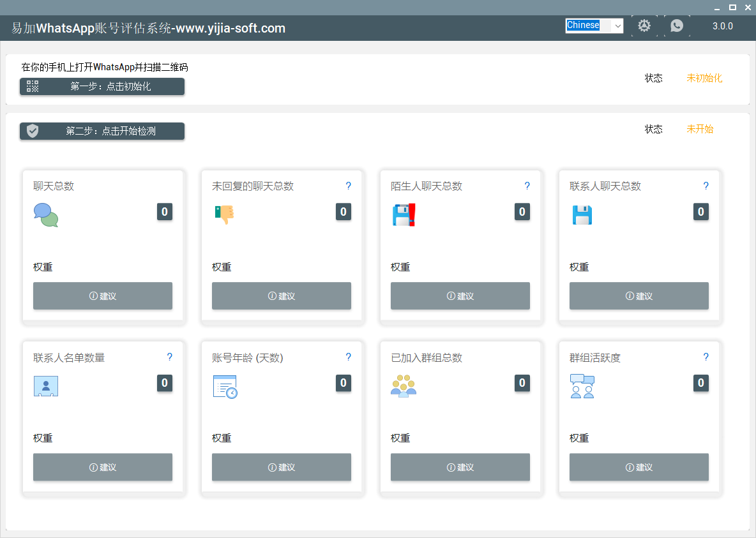Click 建议 button in 聊天总数 card

[103, 296]
